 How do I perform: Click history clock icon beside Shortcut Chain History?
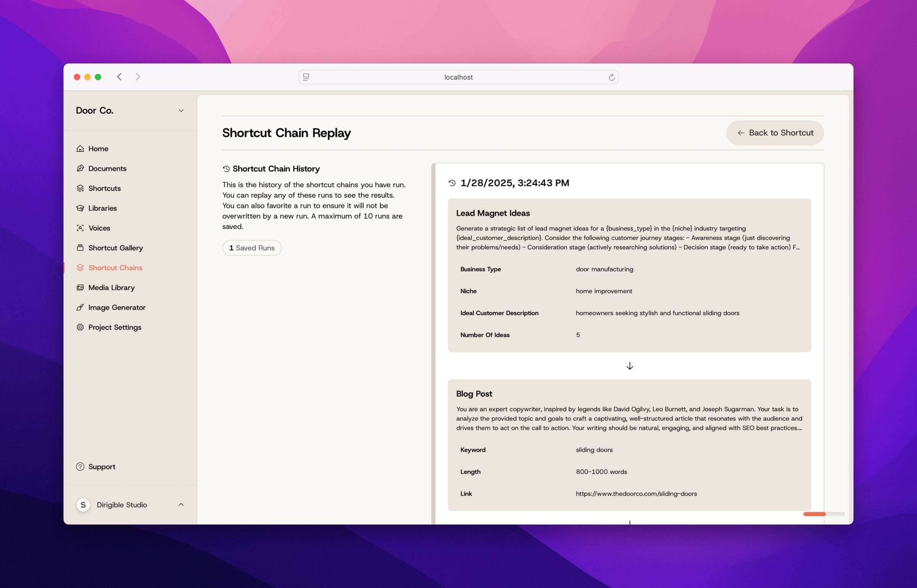pyautogui.click(x=226, y=169)
